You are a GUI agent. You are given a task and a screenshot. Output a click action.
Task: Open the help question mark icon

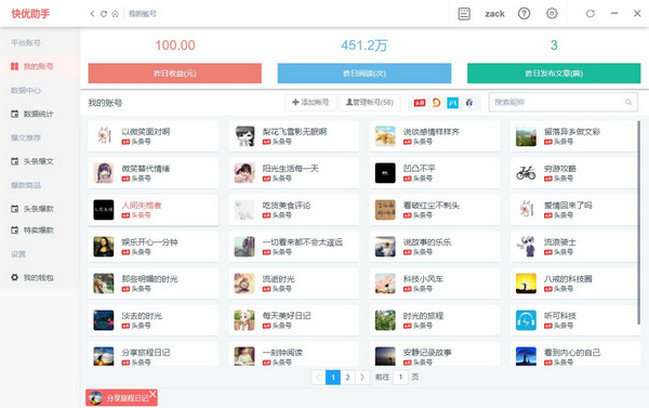524,14
